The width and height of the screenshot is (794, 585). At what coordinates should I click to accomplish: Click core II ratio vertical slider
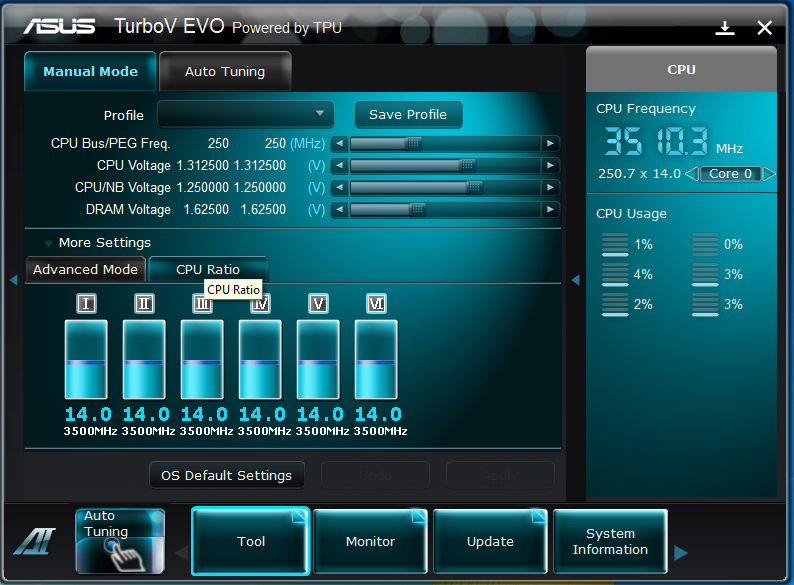point(144,360)
